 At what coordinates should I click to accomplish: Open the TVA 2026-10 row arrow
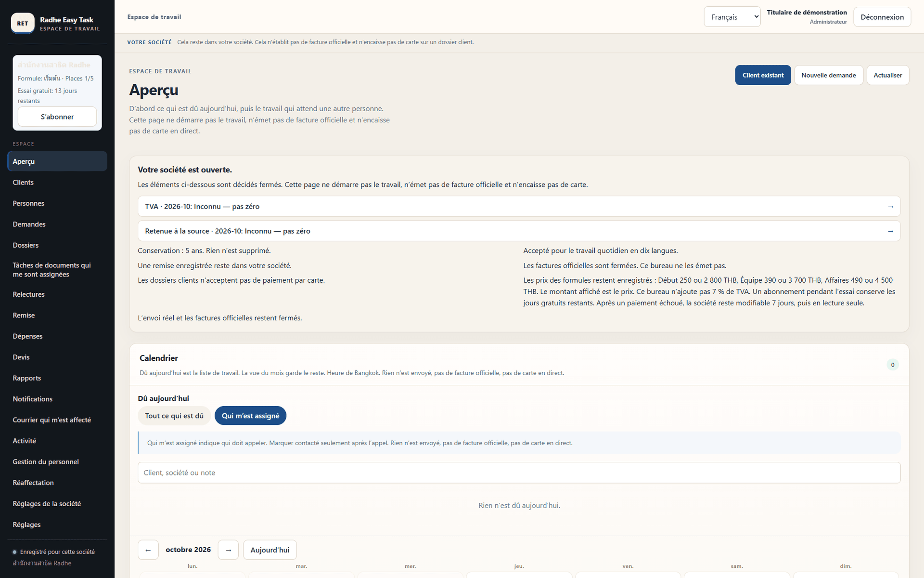click(x=890, y=207)
